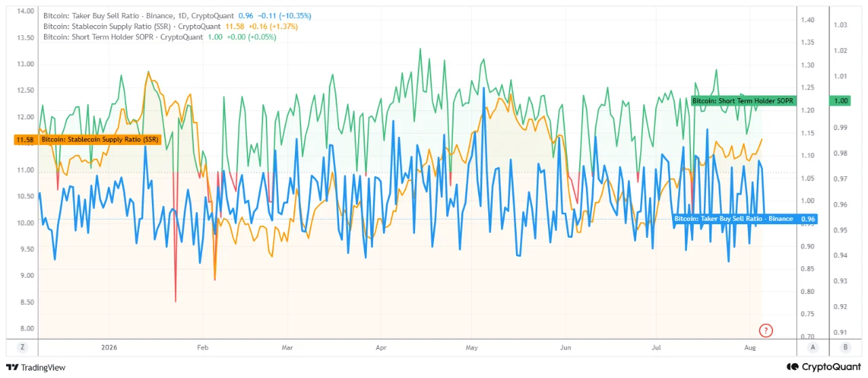The image size is (868, 378).
Task: Click the 0.85 value on the right scale
Action: click(807, 269)
